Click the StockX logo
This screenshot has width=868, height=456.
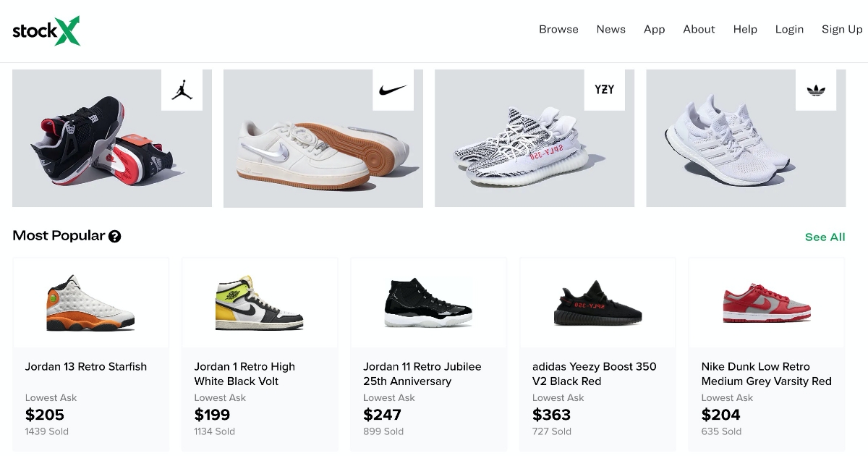46,30
